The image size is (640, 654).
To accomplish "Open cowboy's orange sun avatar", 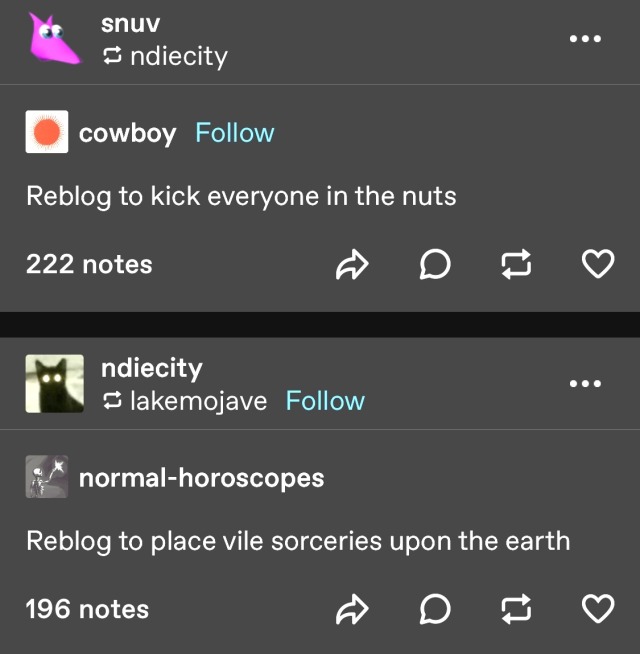I will pos(47,131).
